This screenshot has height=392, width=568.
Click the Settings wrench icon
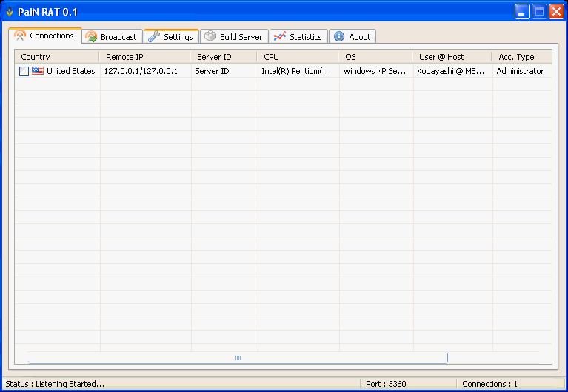[x=154, y=37]
